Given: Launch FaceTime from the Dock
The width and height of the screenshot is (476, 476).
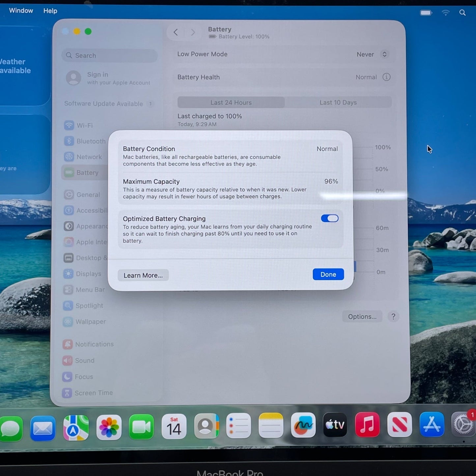Looking at the screenshot, I should point(141,427).
